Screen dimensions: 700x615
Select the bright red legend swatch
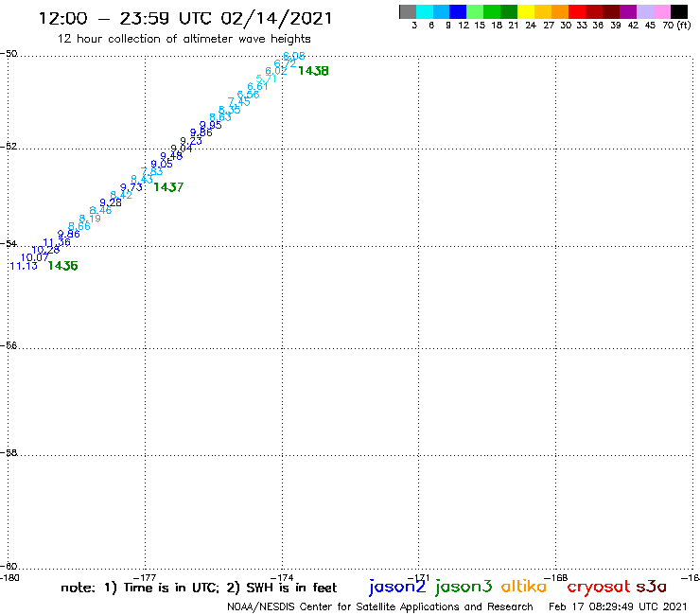click(x=576, y=11)
